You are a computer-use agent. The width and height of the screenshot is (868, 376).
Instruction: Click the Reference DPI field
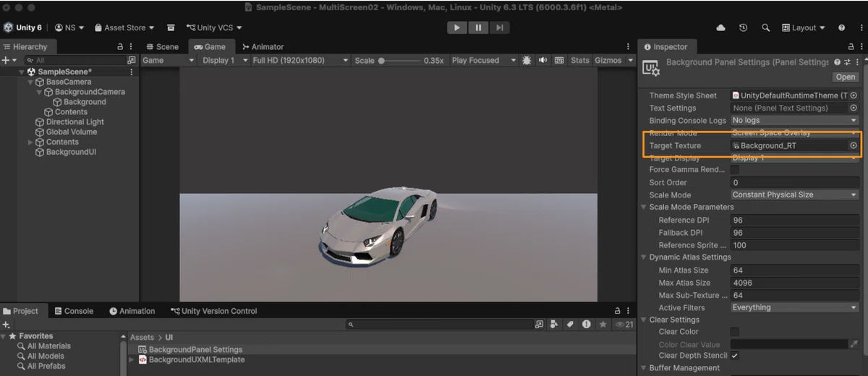click(794, 221)
